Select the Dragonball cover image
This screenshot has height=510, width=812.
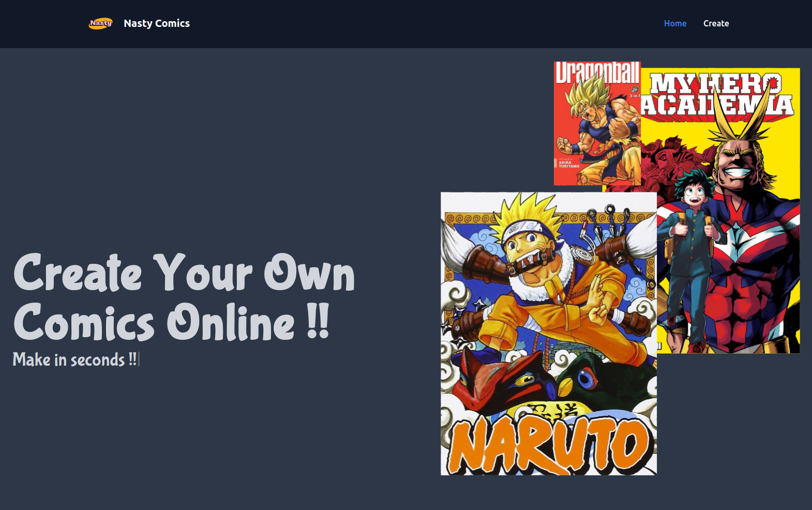coord(597,124)
